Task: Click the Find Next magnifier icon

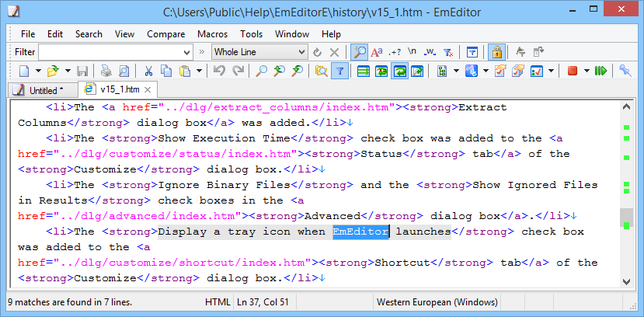Action: tap(298, 71)
